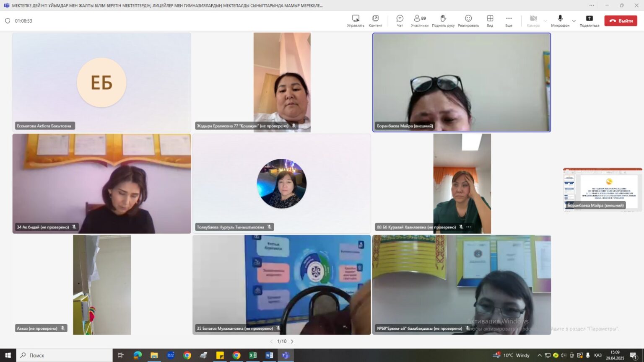Image resolution: width=644 pixels, height=362 pixels.
Task: Open the Share screen option
Action: [589, 21]
